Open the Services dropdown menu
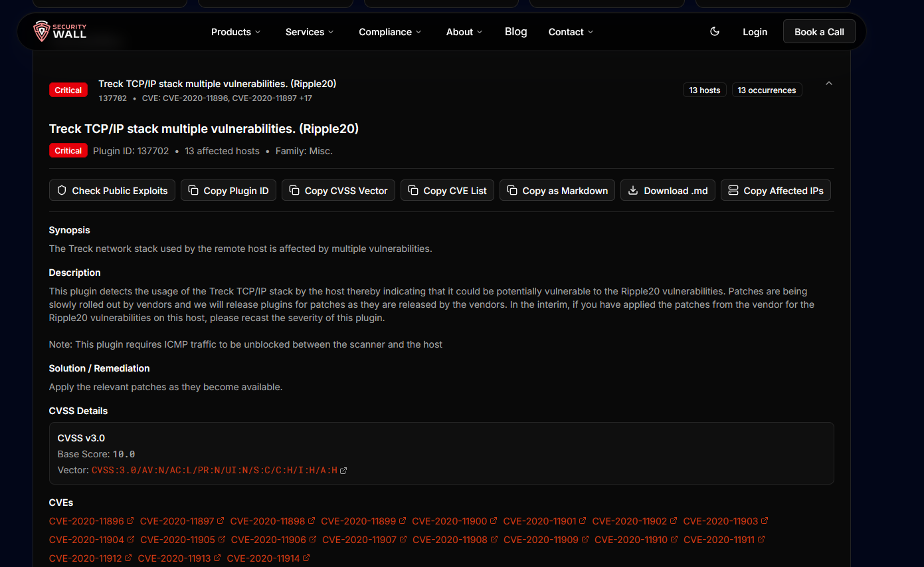This screenshot has height=567, width=924. 310,32
